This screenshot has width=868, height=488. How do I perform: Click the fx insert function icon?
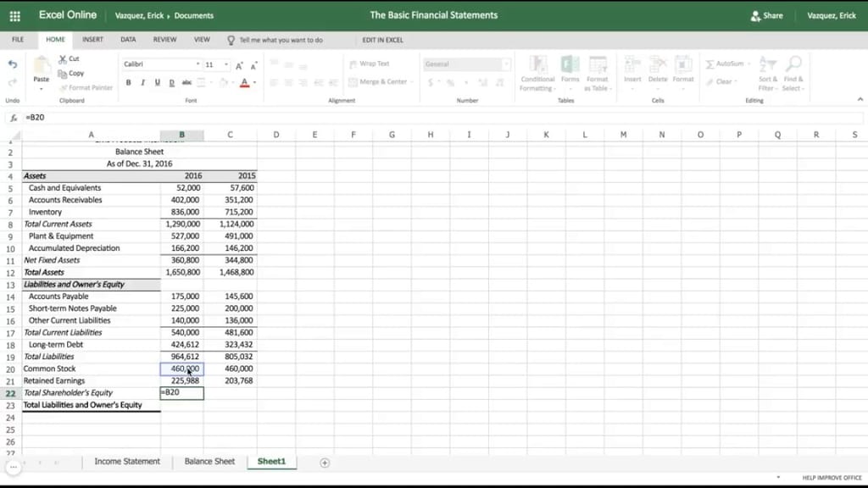(14, 118)
